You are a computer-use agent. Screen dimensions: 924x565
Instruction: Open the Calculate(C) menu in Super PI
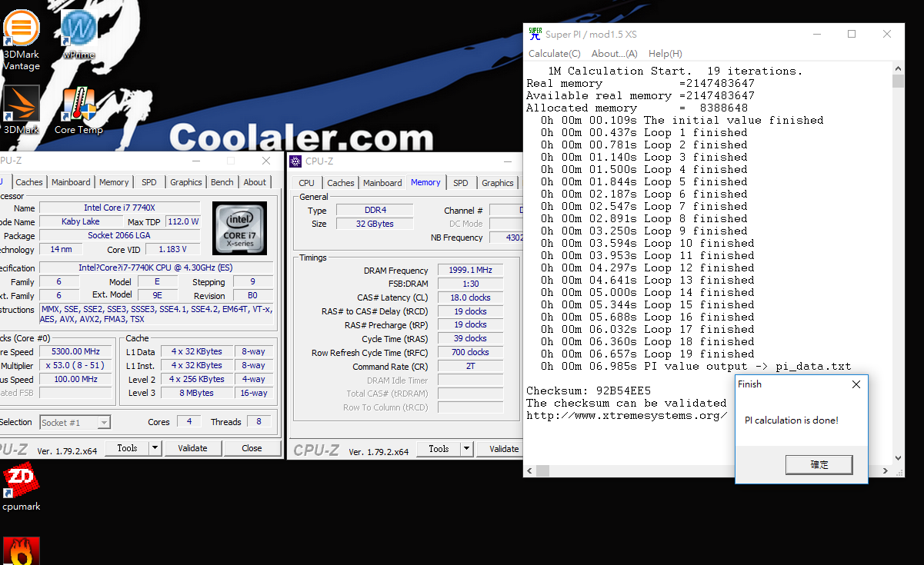coord(555,54)
